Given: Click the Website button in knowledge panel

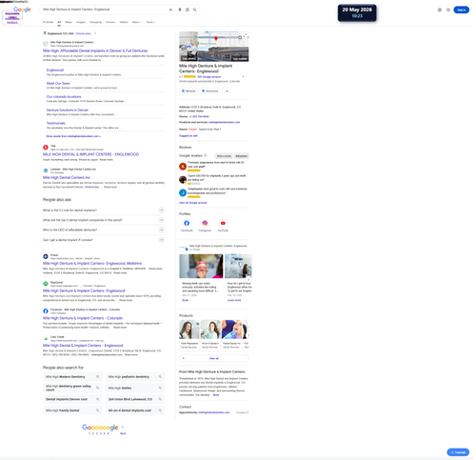Looking at the screenshot, I should click(188, 91).
